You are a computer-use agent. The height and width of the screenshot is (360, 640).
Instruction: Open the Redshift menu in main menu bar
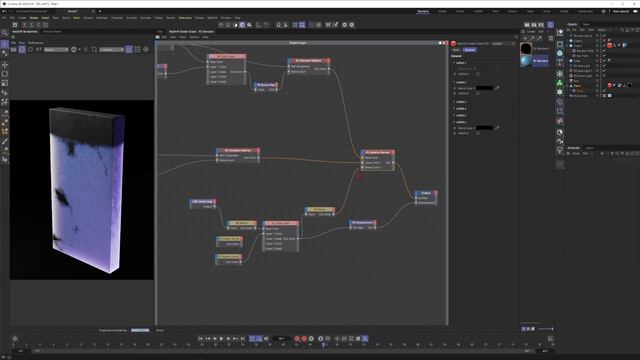click(x=212, y=18)
